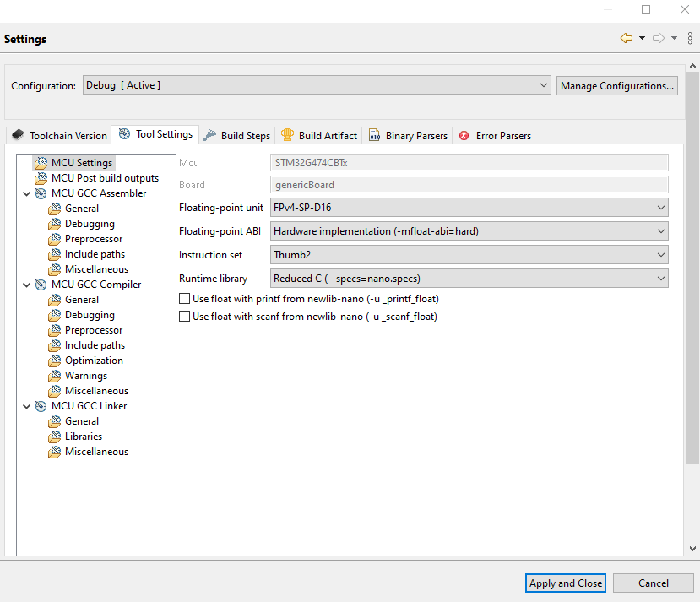Switch to Toolchain Version tab

[59, 136]
